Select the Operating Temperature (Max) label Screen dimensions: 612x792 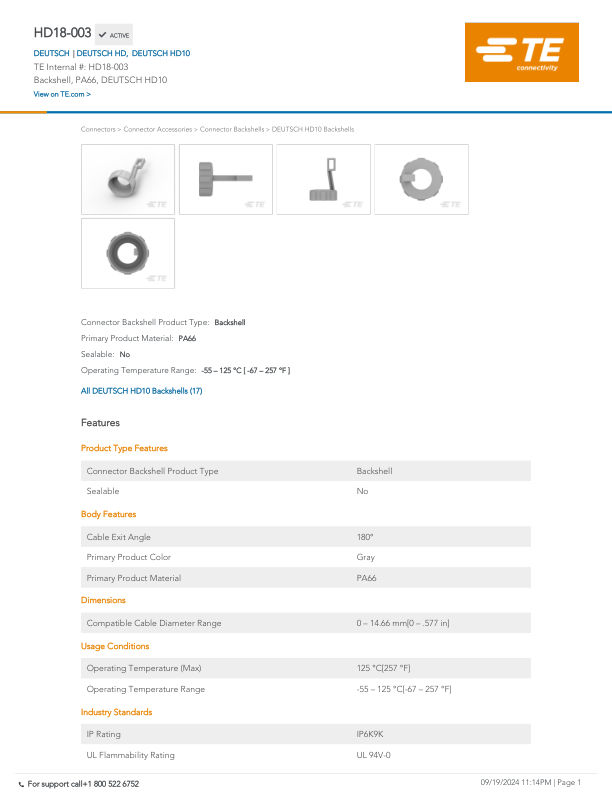pos(143,668)
